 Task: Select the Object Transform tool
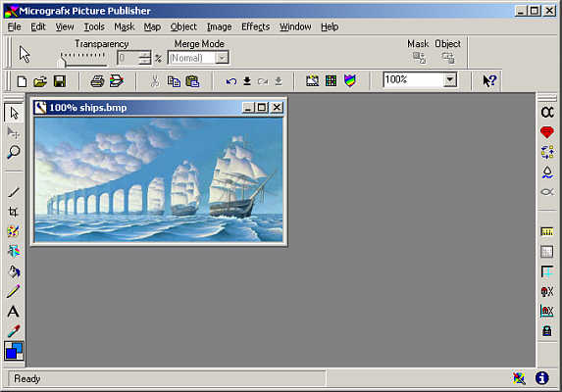tap(14, 133)
